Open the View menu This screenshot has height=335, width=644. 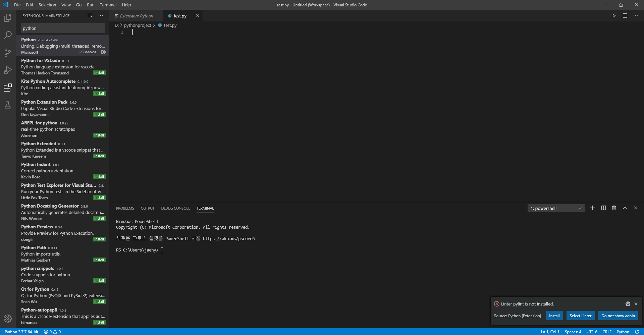(66, 5)
